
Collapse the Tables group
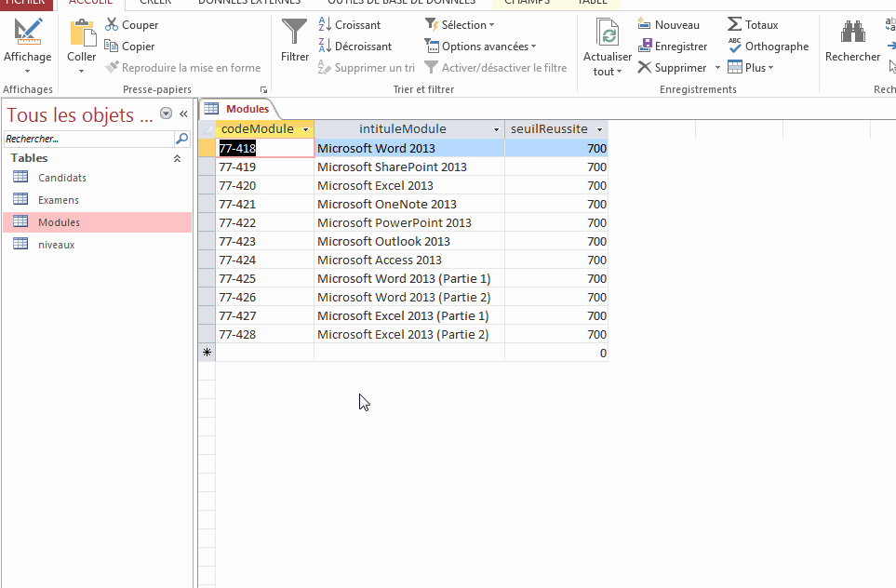pyautogui.click(x=177, y=158)
